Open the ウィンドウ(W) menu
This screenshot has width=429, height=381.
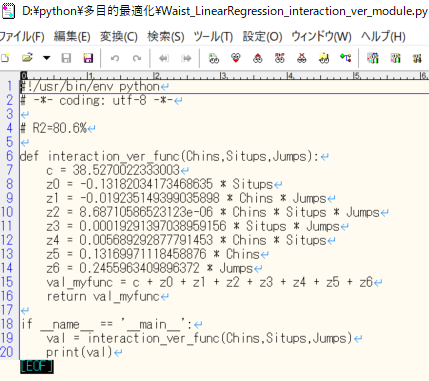coord(322,36)
